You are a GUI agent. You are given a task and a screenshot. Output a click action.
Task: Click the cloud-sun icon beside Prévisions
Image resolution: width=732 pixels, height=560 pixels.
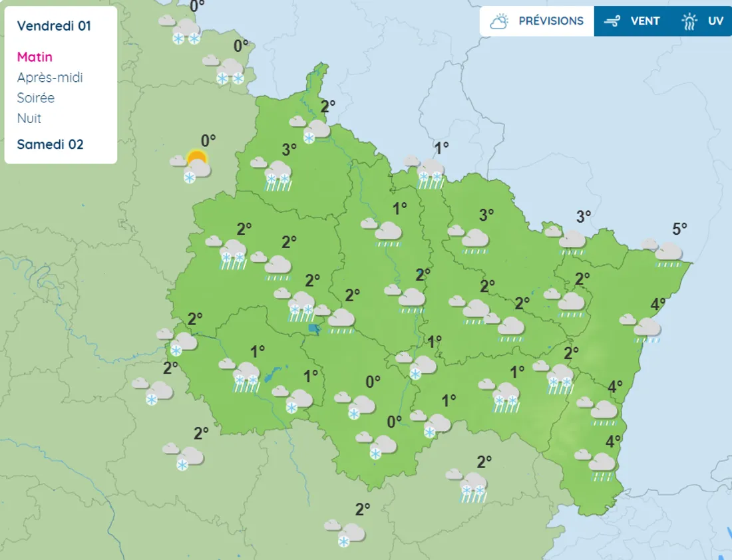(x=500, y=21)
